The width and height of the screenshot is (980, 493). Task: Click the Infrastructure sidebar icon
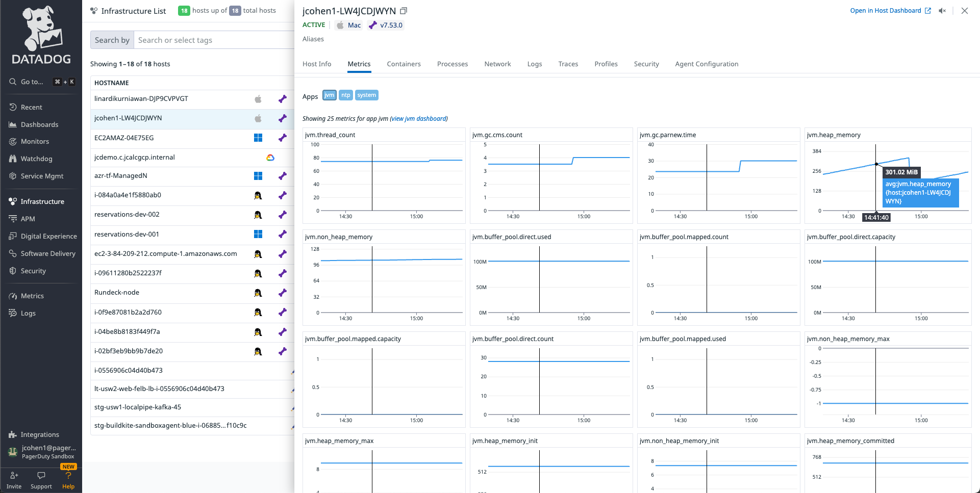click(13, 201)
